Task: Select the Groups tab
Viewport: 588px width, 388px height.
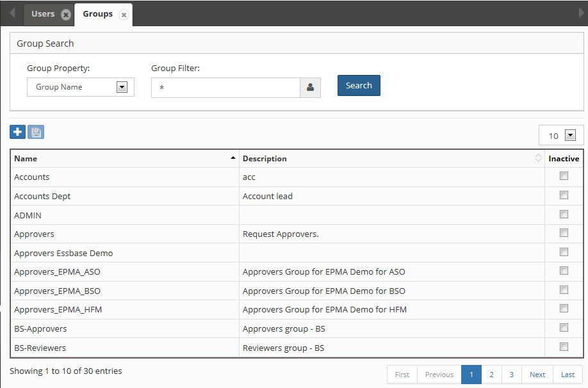Action: click(97, 14)
